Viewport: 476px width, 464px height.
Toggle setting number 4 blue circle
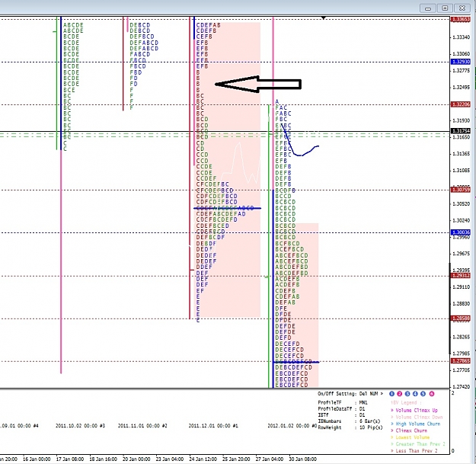[415, 394]
